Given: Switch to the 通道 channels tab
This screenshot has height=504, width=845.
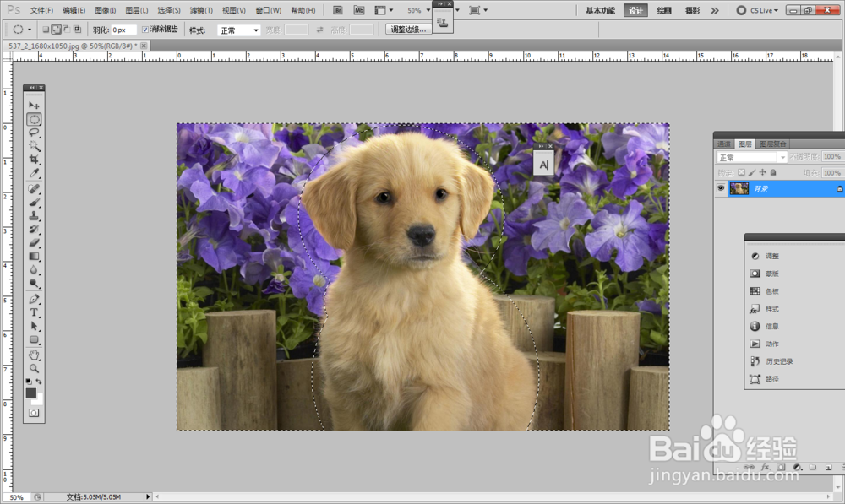Looking at the screenshot, I should (724, 144).
